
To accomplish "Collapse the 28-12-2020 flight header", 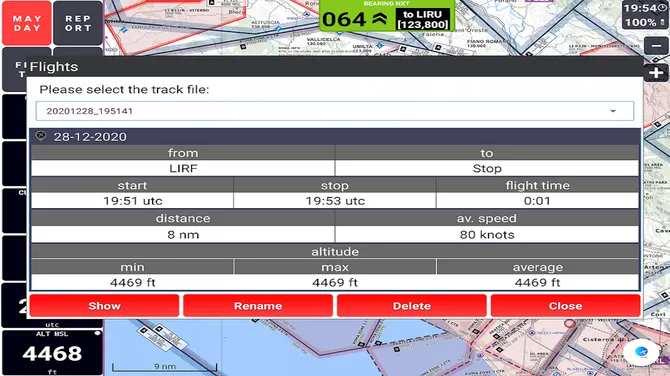I will pyautogui.click(x=335, y=137).
